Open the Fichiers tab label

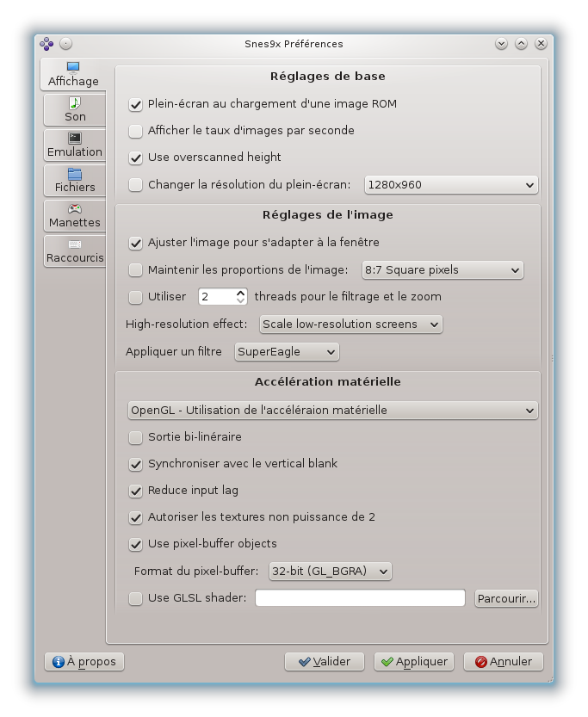point(75,187)
